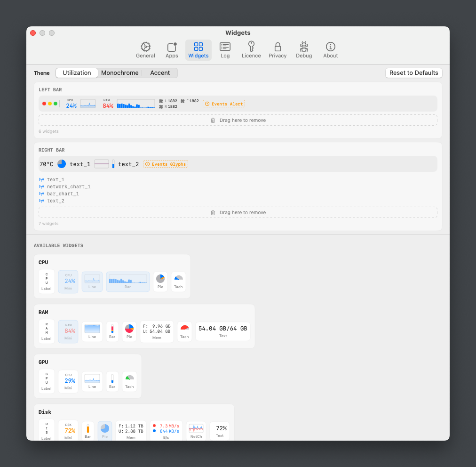Select the fan F 1882 widget
The width and height of the screenshot is (476, 467).
[190, 101]
